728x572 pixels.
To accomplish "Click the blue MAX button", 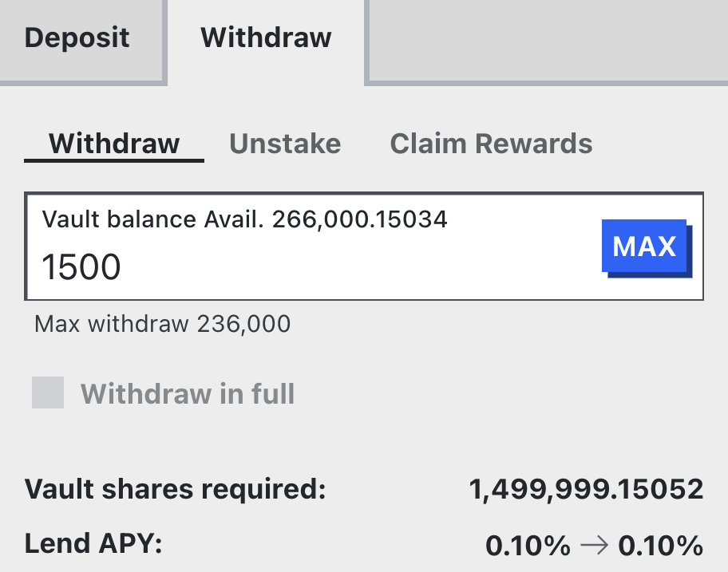I will [644, 247].
